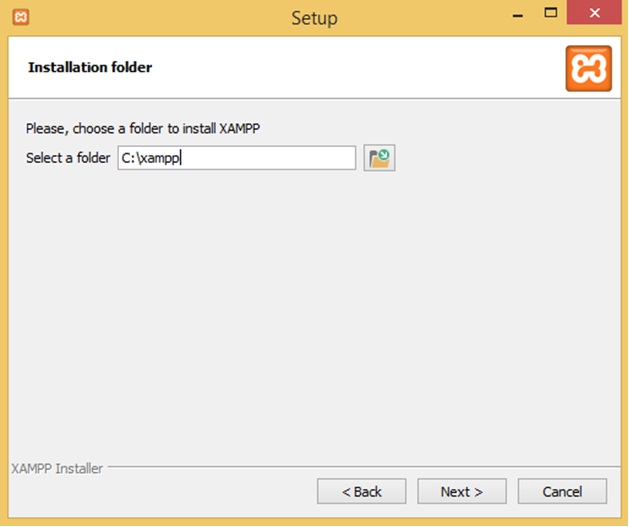
Task: Focus the Select a folder path field
Action: point(237,158)
